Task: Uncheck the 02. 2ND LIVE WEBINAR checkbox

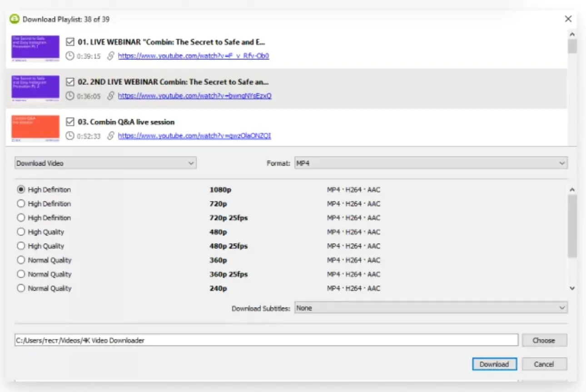Action: point(70,82)
